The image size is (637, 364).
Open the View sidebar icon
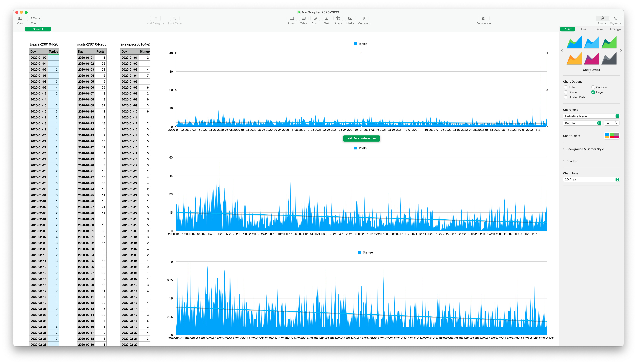20,18
